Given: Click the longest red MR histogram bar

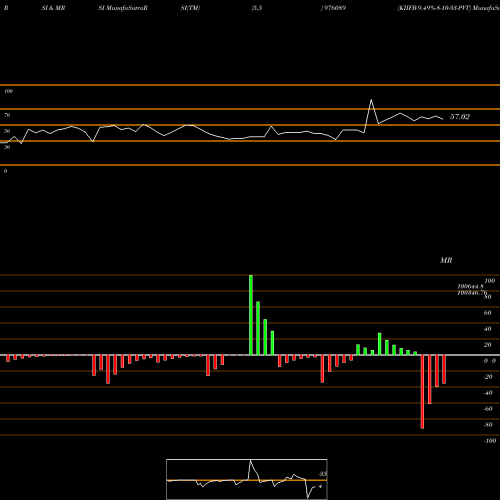Looking at the screenshot, I should [x=422, y=392].
